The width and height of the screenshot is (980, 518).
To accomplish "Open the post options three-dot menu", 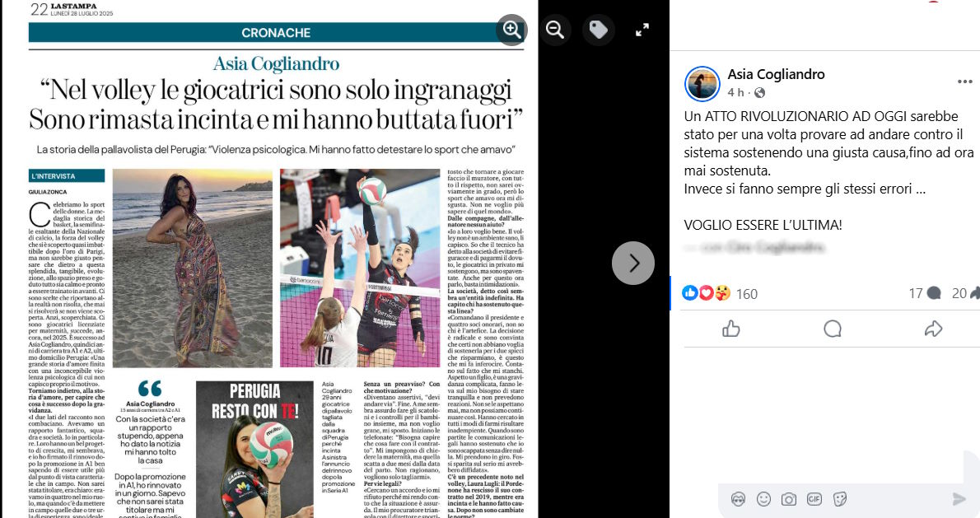I will coord(964,82).
